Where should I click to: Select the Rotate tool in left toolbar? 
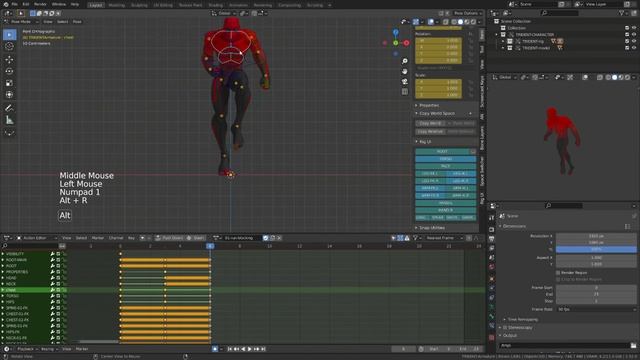coord(9,71)
